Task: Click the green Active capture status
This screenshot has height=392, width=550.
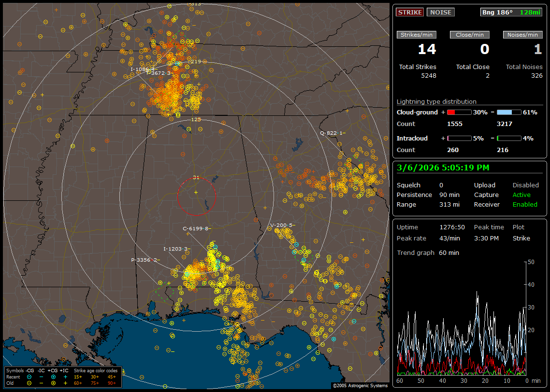Action: tap(521, 195)
